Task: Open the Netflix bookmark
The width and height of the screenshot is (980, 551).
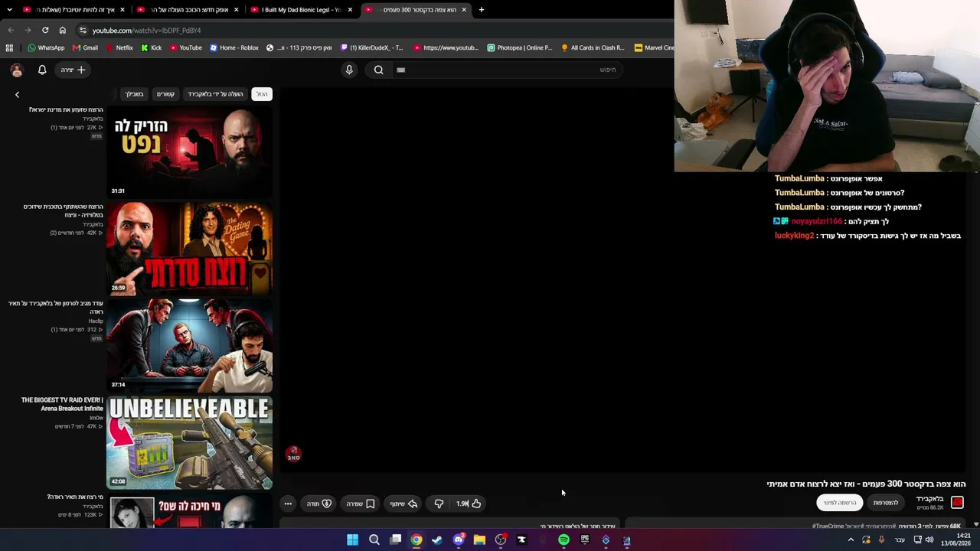Action: click(x=119, y=47)
